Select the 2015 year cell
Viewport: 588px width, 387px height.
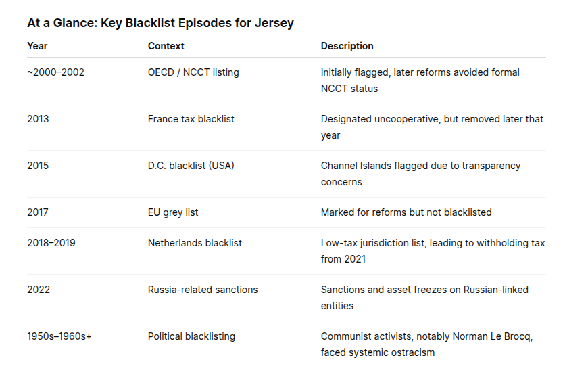pos(38,166)
